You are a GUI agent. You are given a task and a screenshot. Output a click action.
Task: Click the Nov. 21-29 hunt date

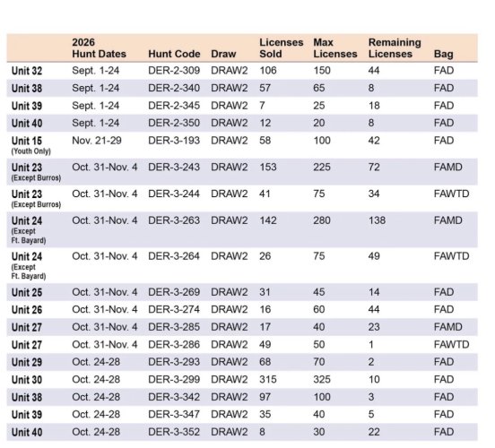pyautogui.click(x=97, y=141)
